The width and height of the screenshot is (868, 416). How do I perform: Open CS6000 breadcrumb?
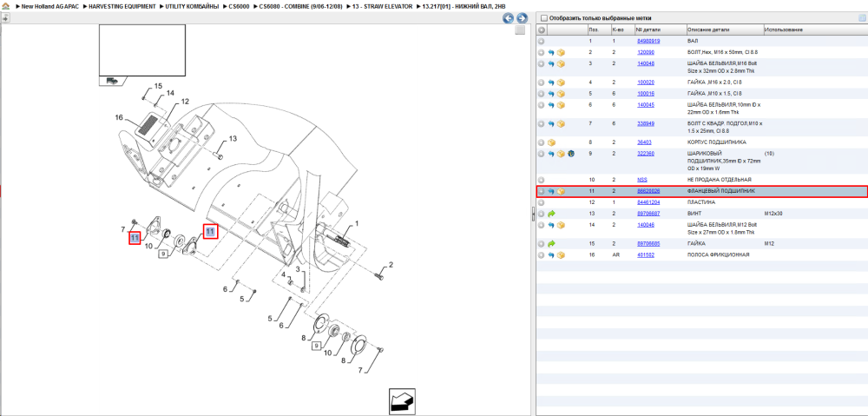(239, 6)
